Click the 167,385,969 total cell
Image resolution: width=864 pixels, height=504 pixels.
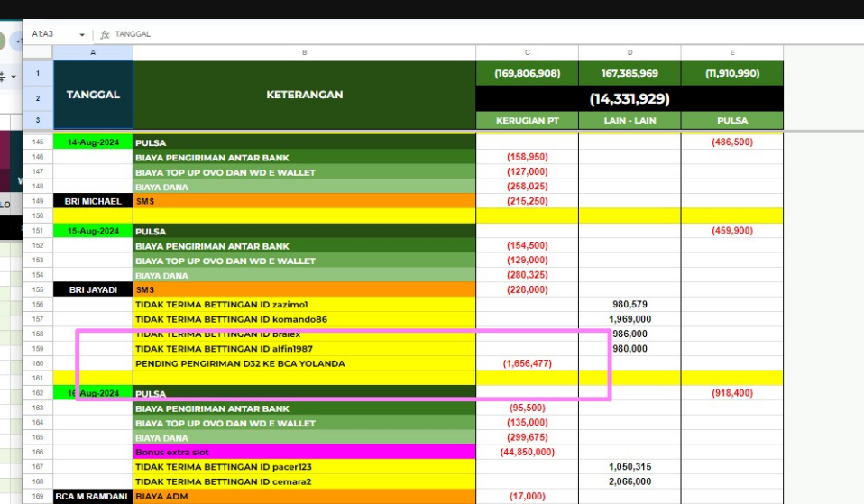coord(630,73)
